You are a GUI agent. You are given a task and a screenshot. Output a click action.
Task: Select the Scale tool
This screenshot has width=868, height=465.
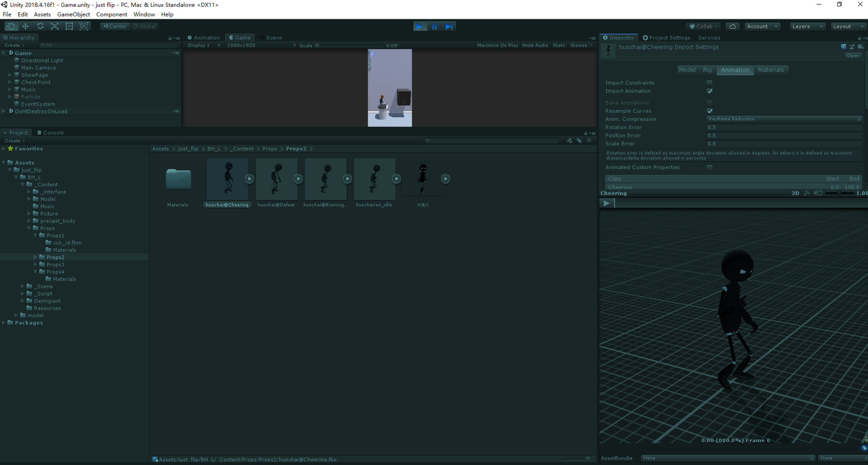click(x=55, y=26)
